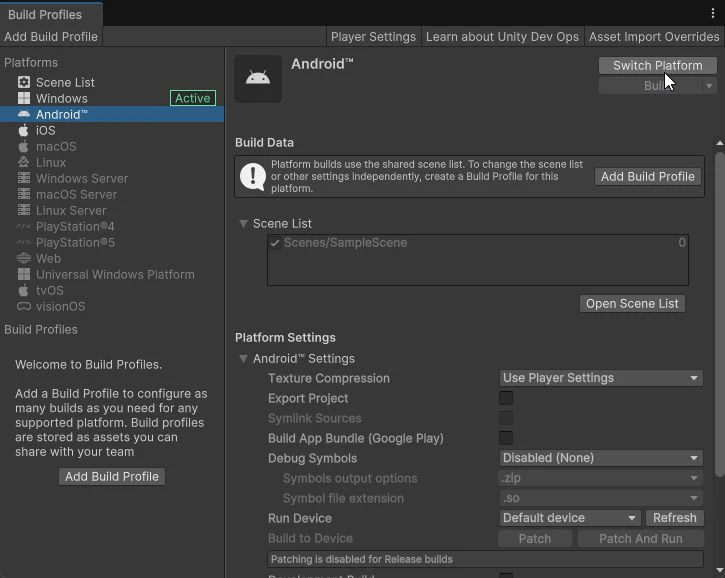Open the Run Device dropdown
725x578 pixels.
570,518
